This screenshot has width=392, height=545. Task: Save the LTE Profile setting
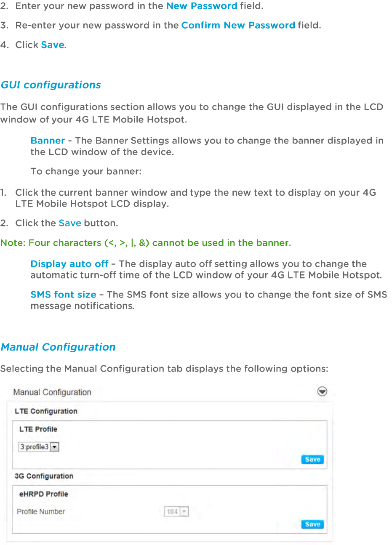tap(312, 460)
